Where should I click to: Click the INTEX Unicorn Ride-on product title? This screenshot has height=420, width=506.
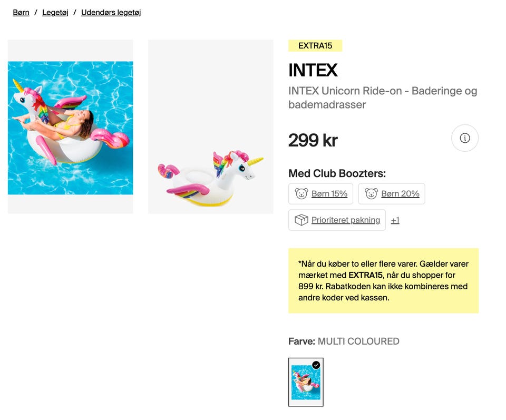pyautogui.click(x=383, y=97)
